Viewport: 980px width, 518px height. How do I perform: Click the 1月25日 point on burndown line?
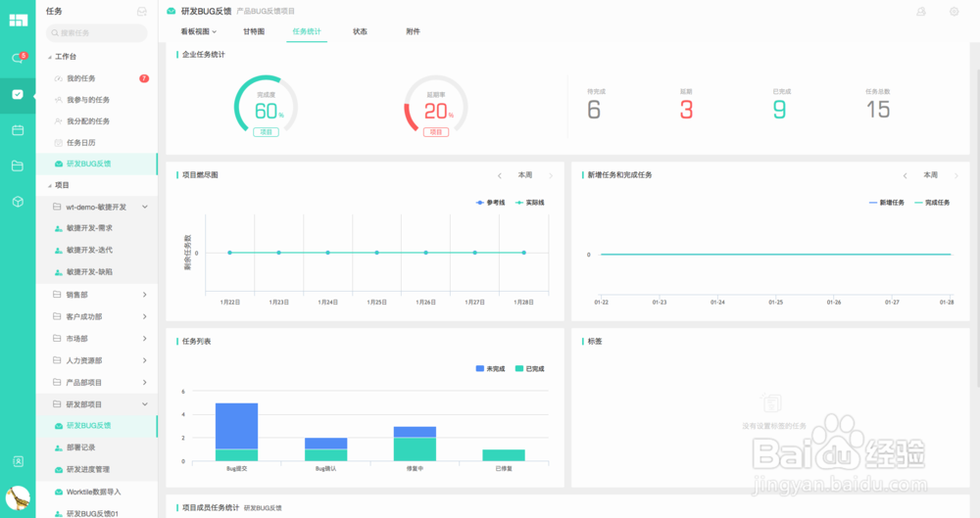[377, 253]
